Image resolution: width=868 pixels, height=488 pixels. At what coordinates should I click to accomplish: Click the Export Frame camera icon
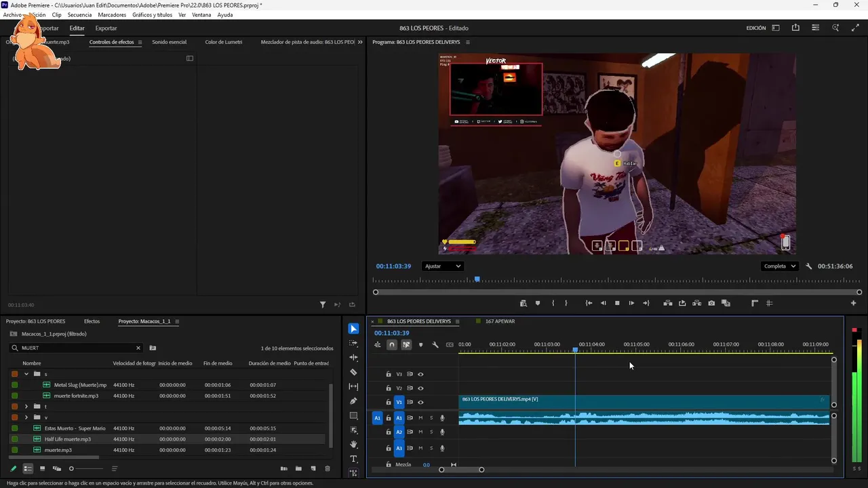click(711, 303)
